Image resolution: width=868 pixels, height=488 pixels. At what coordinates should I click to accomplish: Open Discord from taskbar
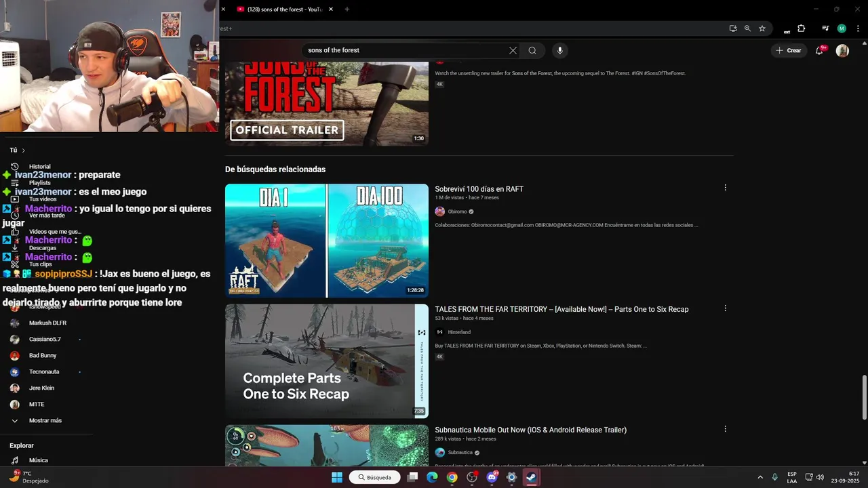(492, 477)
